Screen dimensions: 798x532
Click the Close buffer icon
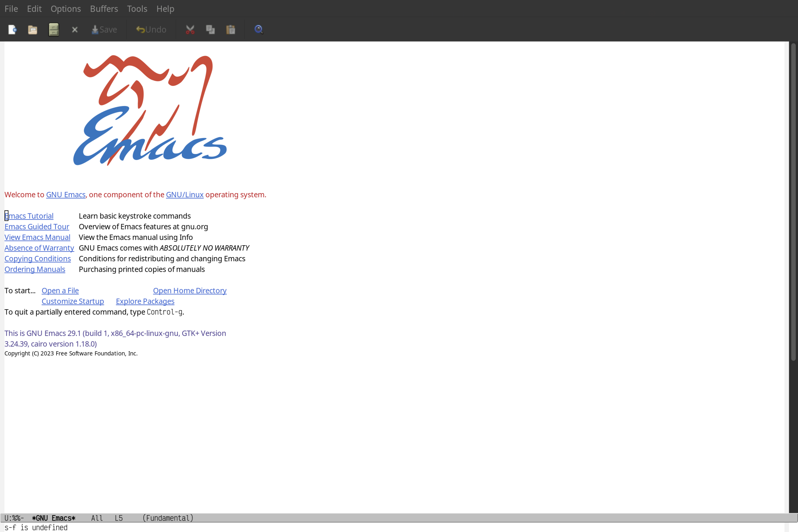pyautogui.click(x=74, y=30)
